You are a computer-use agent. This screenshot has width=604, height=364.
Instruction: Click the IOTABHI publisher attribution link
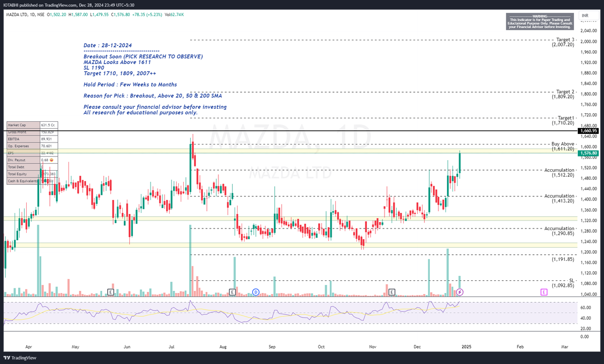11,6
